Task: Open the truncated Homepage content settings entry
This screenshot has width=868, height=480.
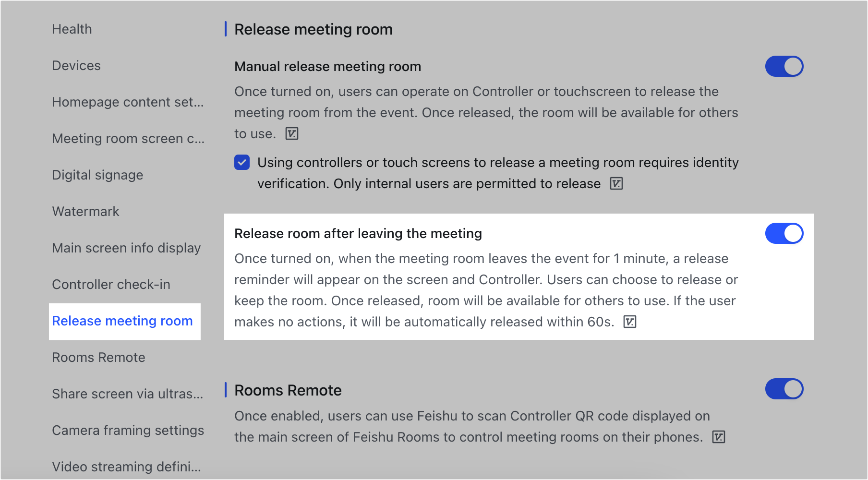Action: tap(128, 102)
